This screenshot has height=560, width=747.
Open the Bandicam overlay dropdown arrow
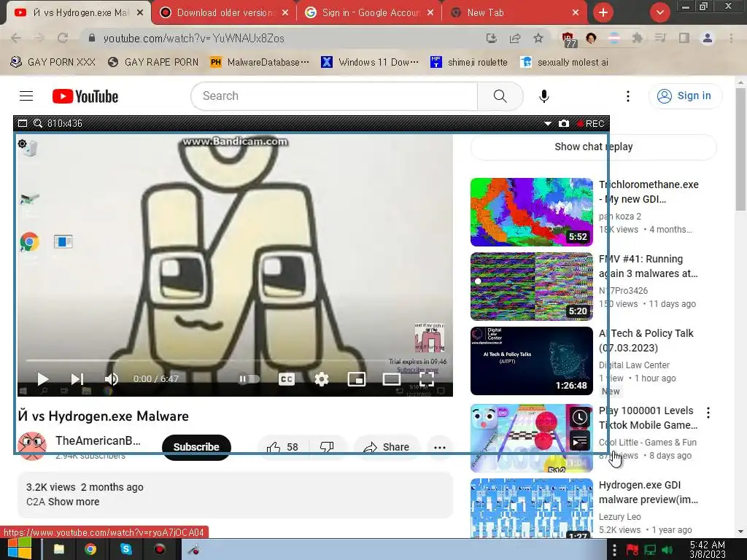pos(548,124)
